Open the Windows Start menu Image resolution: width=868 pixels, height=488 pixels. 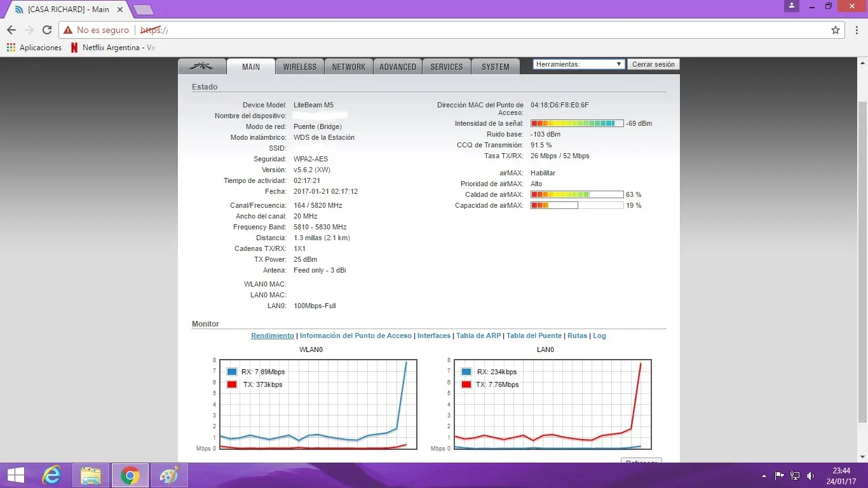(x=15, y=475)
